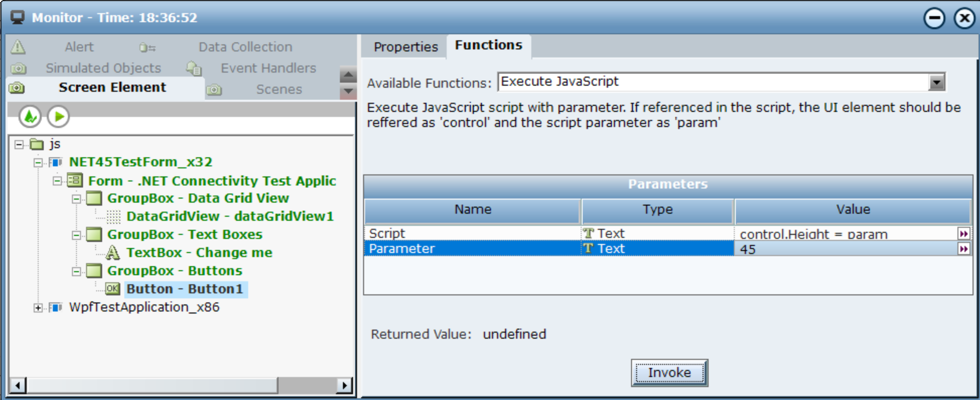The width and height of the screenshot is (980, 400).
Task: Click the green play icon in toolbar
Action: click(x=59, y=117)
